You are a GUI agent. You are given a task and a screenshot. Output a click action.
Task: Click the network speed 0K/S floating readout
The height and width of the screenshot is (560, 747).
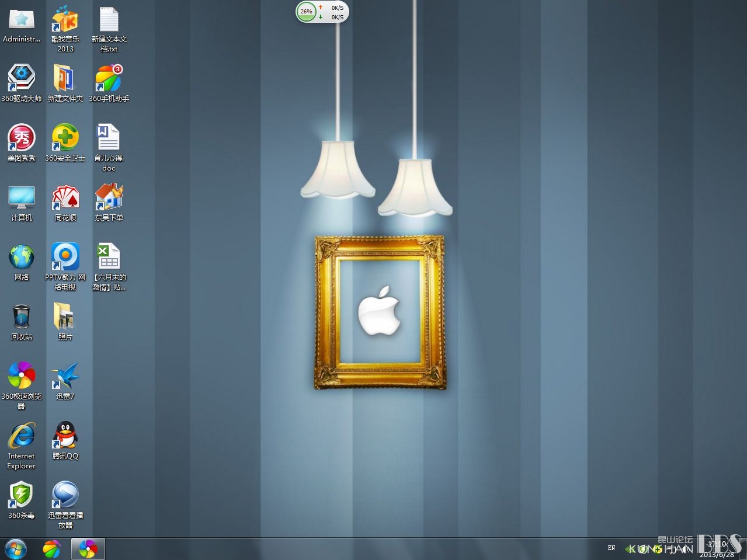click(332, 12)
